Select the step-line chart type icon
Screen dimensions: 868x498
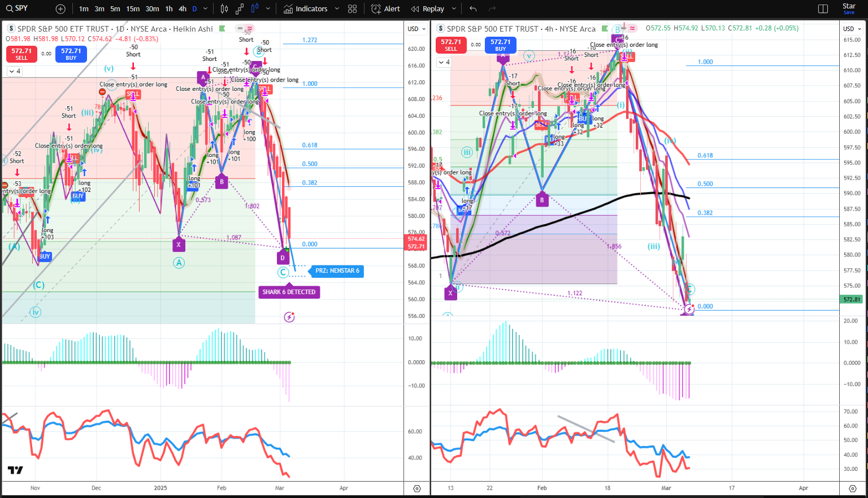(240, 9)
